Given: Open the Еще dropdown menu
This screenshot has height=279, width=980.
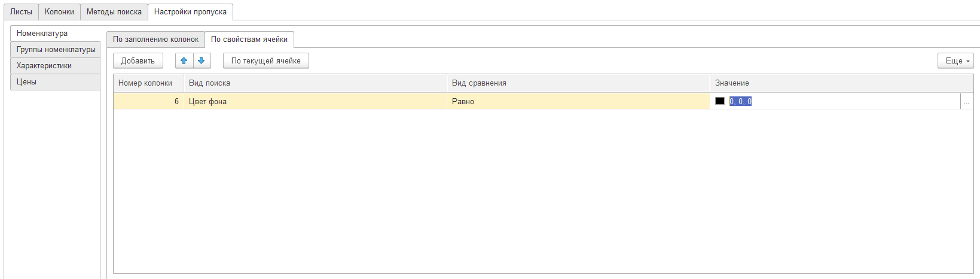Looking at the screenshot, I should [955, 60].
